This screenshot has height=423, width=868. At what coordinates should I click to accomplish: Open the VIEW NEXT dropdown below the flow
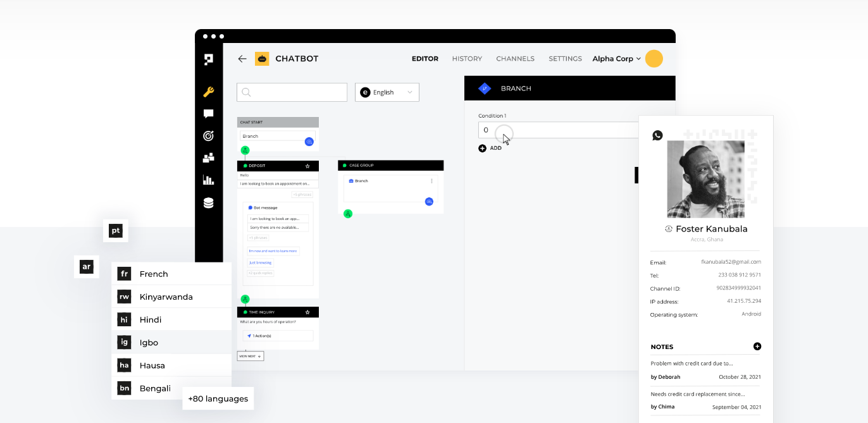(x=250, y=355)
